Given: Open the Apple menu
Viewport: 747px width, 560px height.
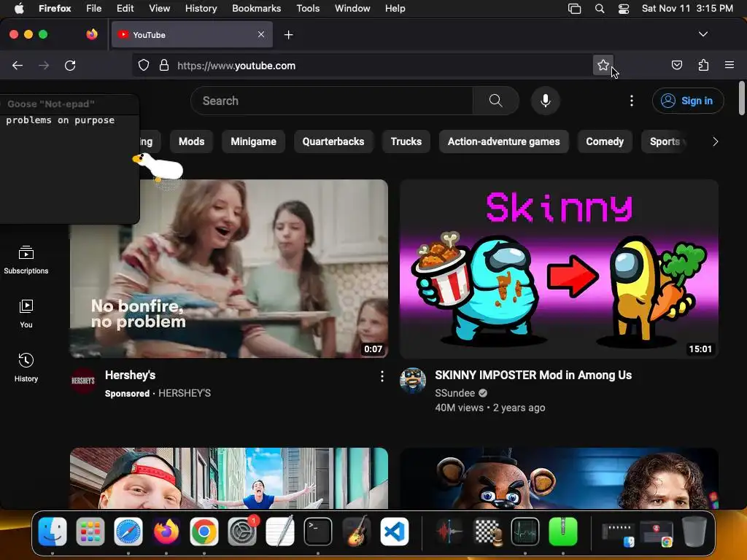Looking at the screenshot, I should click(x=19, y=8).
